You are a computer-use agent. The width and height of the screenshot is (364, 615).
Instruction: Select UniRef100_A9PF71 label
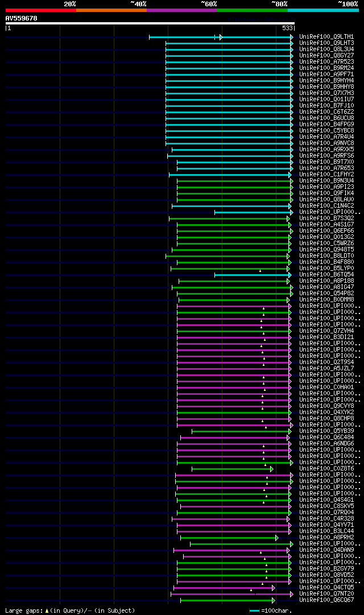(x=326, y=75)
